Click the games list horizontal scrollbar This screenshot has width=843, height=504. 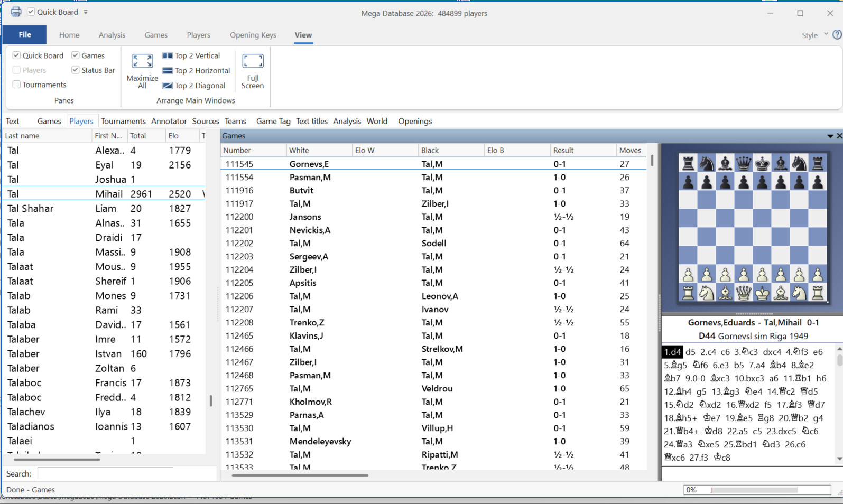(300, 475)
